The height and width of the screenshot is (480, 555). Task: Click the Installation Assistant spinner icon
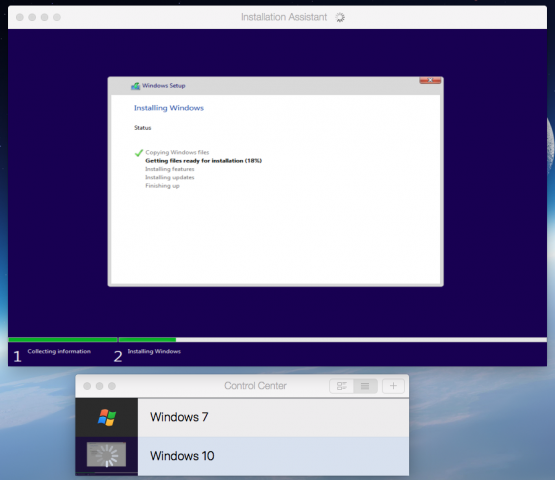coord(340,17)
